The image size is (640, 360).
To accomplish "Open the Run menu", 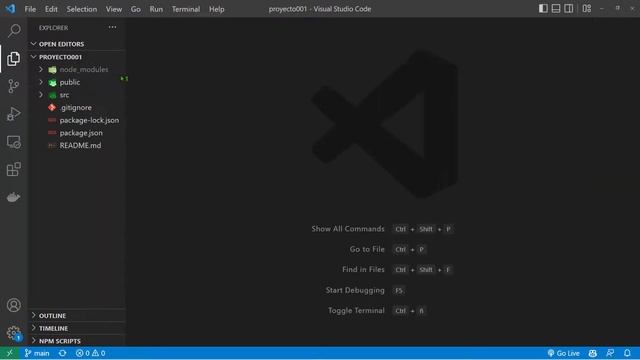I will [156, 9].
